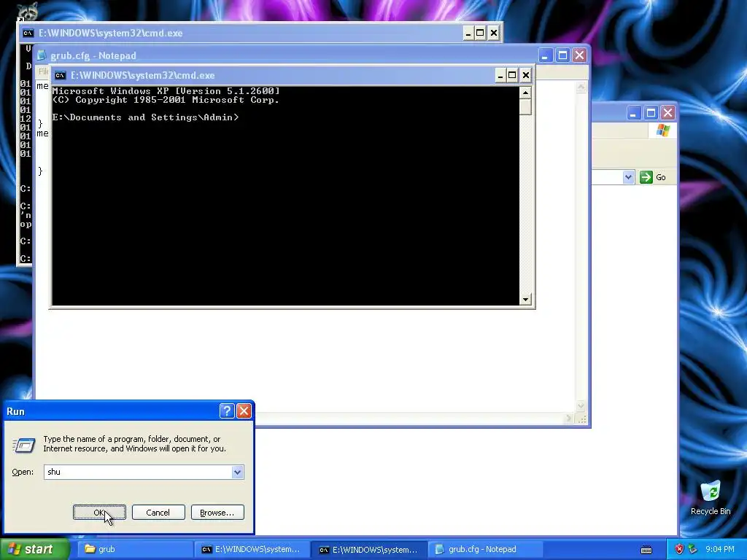Close the back cmd.exe window
Viewport: 747px width, 560px height.
pos(494,33)
